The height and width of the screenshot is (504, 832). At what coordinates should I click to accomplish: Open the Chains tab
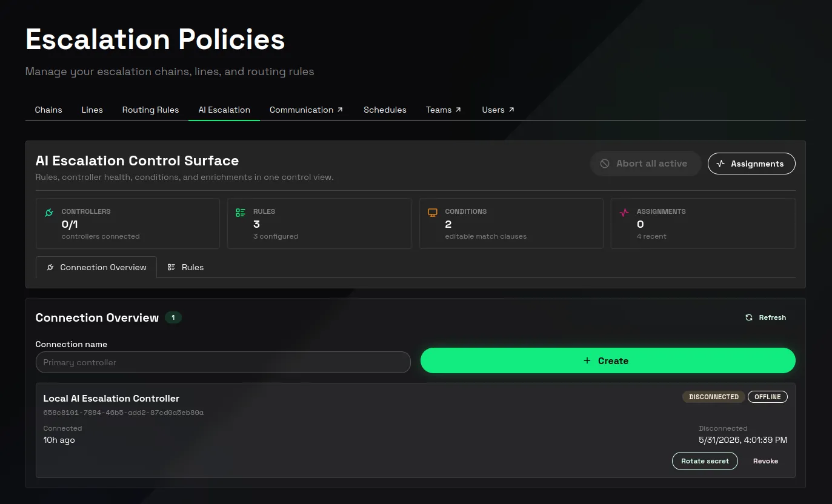pos(48,110)
